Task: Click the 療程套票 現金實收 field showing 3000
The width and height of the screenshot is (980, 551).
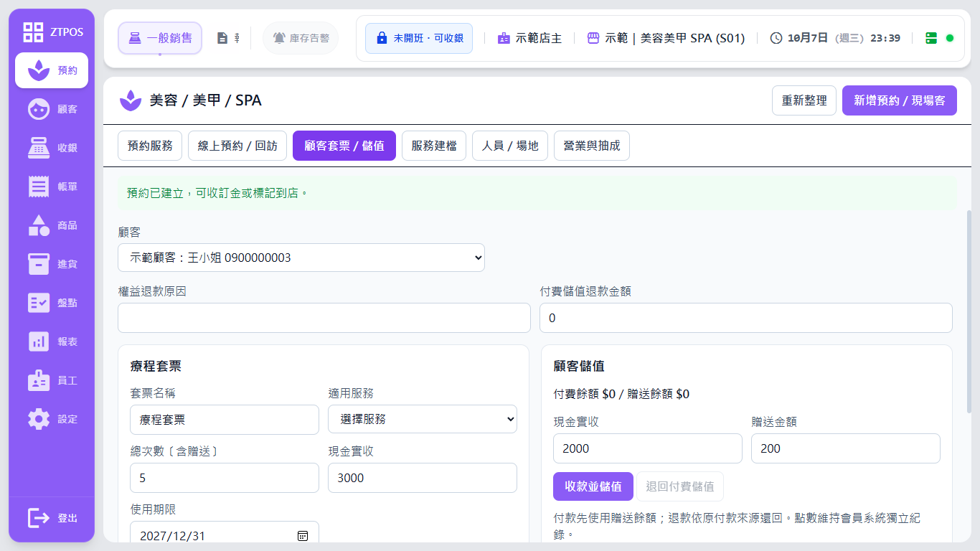Action: [423, 478]
